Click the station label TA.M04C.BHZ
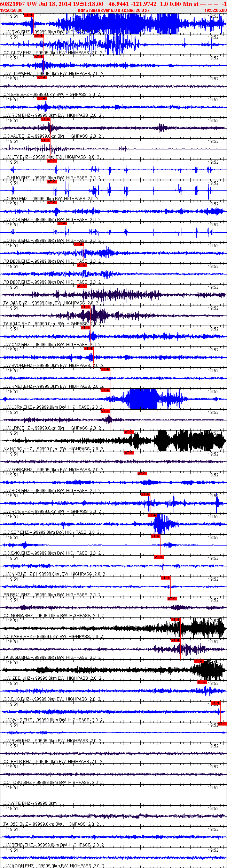227x868 pixels. click(x=17, y=324)
